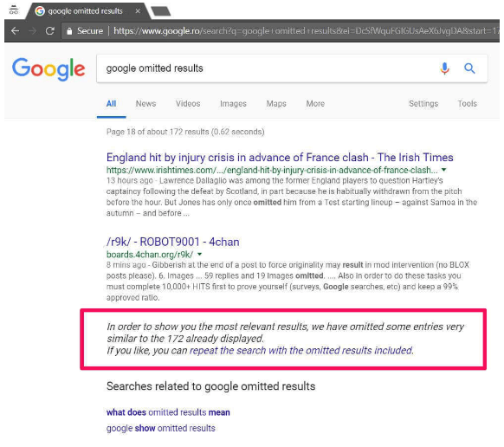Click the magnifying glass search button
Image resolution: width=504 pixels, height=447 pixels.
click(469, 68)
